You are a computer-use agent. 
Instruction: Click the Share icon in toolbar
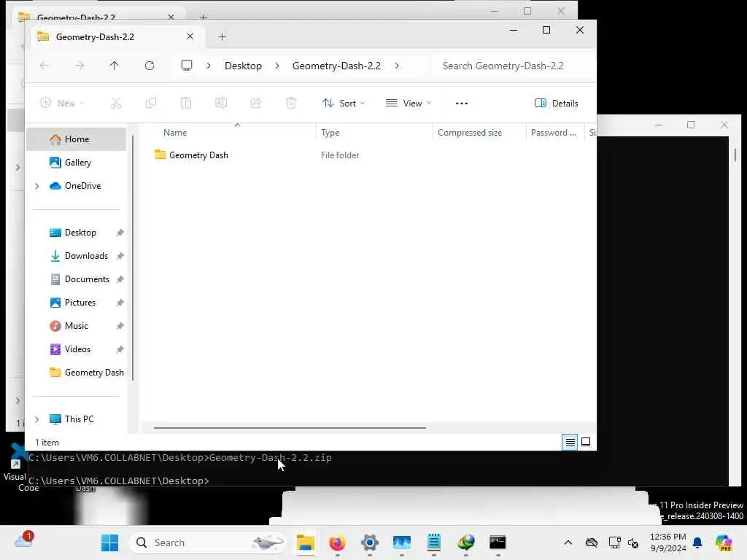(x=256, y=103)
